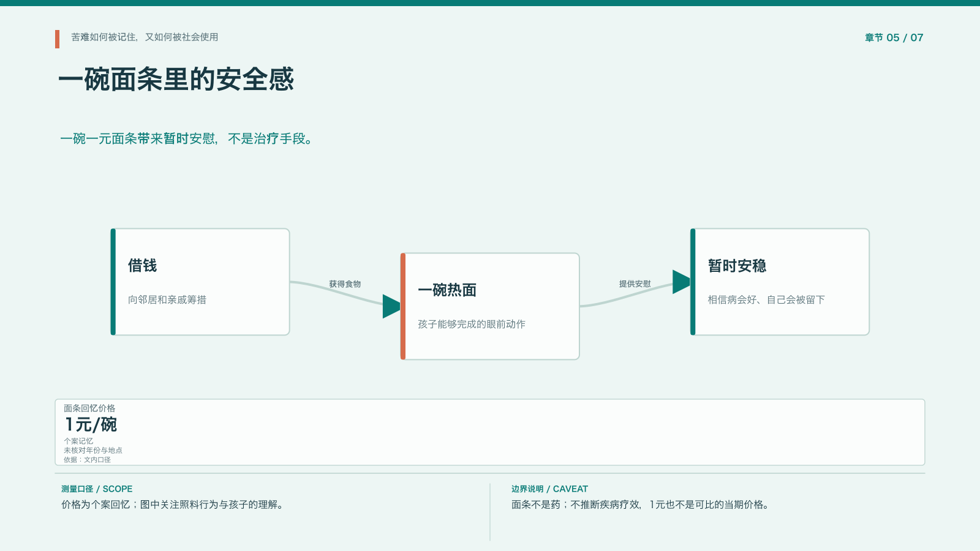Viewport: 980px width, 551px height.
Task: Select the subtitle 一碗一元面条带来暂时安慰，不是治疗手段。
Action: (188, 139)
